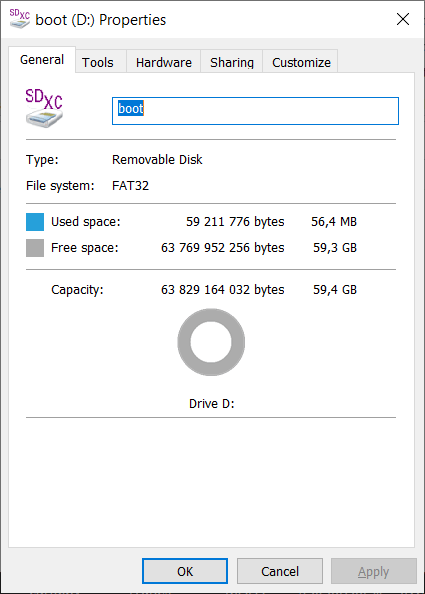Click the greyed-out Apply button

(373, 571)
